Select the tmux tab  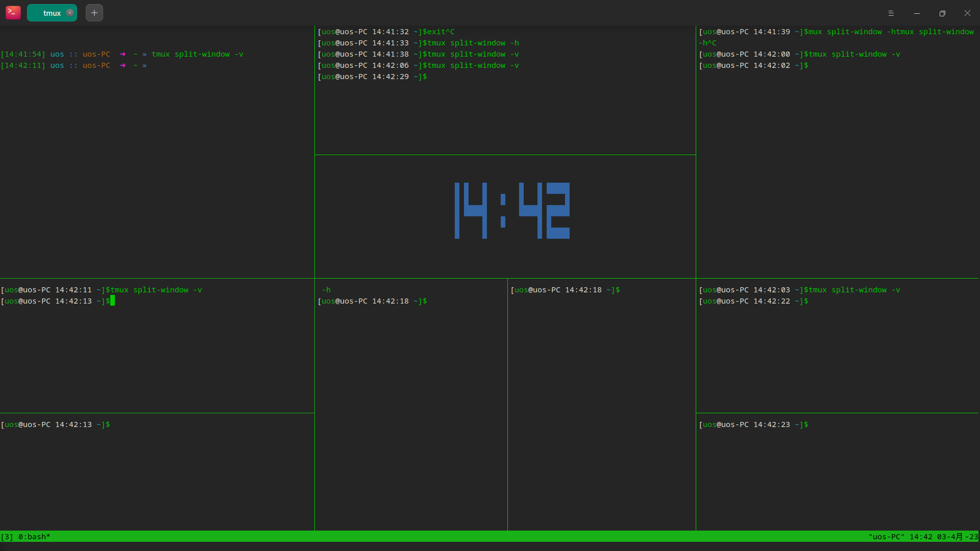(x=51, y=13)
